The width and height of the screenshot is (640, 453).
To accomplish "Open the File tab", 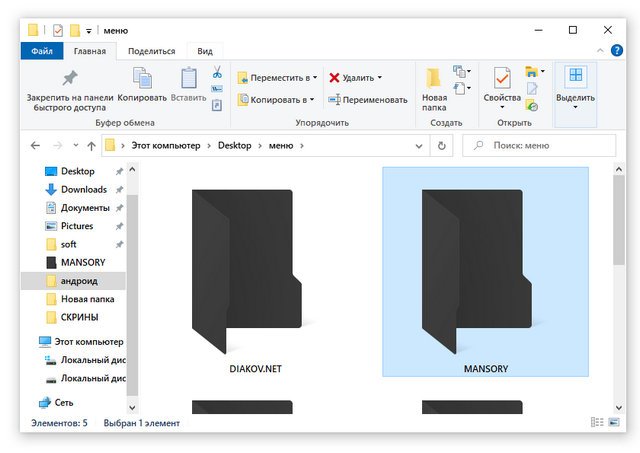I will pyautogui.click(x=42, y=51).
